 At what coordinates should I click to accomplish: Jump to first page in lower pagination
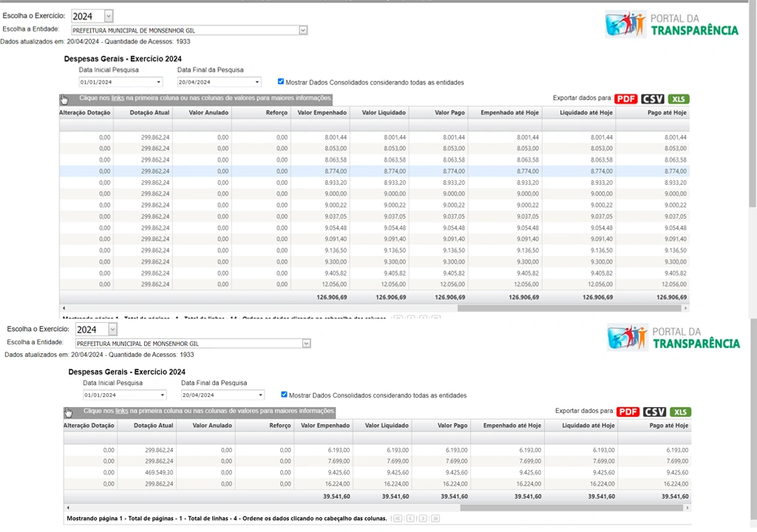pyautogui.click(x=398, y=519)
